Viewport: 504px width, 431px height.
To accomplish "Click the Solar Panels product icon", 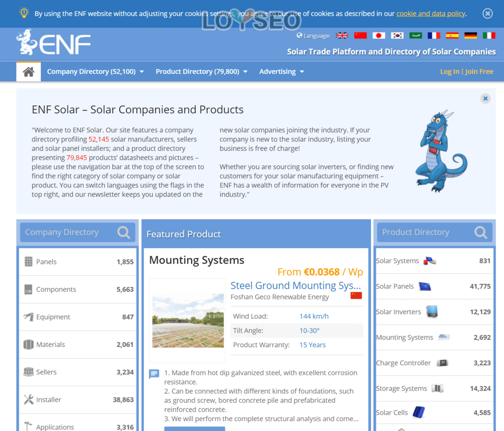I will click(x=425, y=286).
